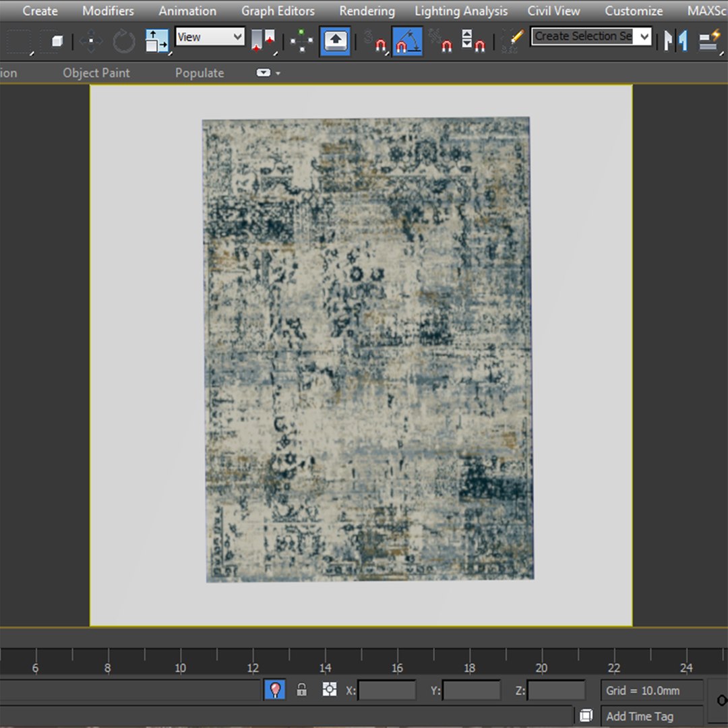Click frame 24 on the timeline
Viewport: 728px width, 728px height.
[x=686, y=667]
